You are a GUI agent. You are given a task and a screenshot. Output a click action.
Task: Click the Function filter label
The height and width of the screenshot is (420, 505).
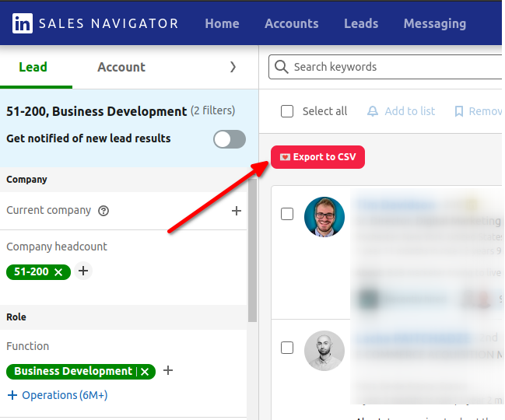click(28, 346)
